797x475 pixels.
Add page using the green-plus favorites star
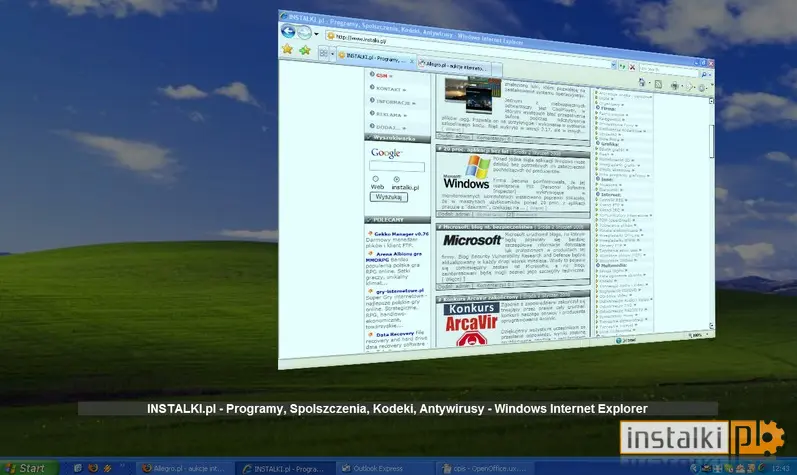click(x=304, y=50)
